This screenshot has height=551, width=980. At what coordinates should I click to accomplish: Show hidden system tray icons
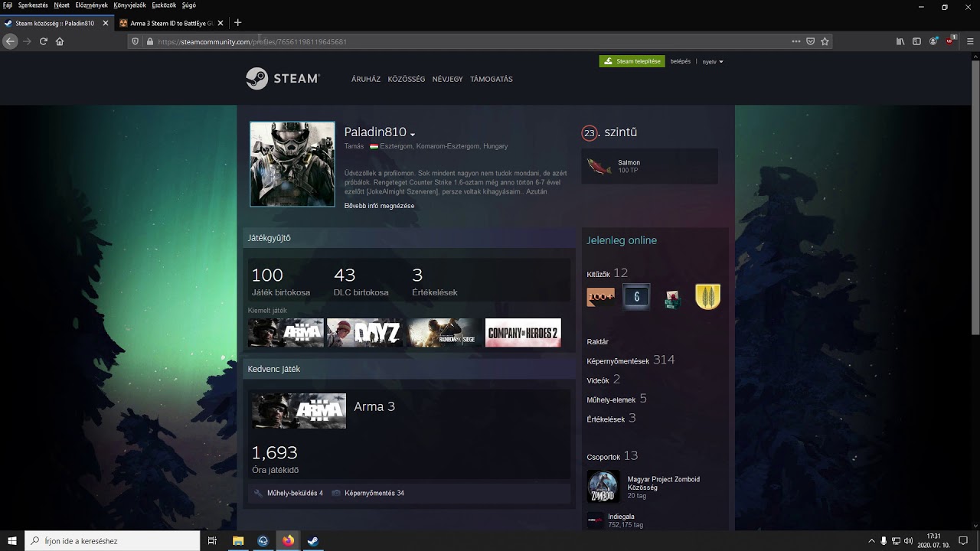coord(873,540)
